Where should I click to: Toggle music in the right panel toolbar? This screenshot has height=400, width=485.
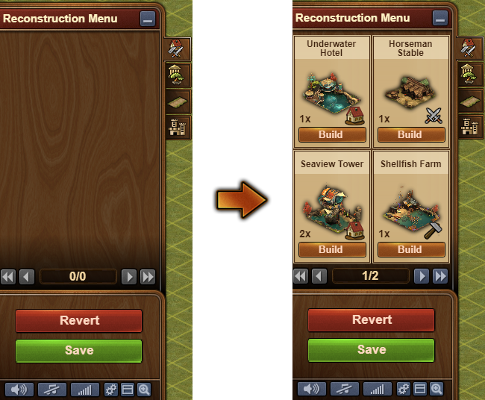click(x=345, y=389)
